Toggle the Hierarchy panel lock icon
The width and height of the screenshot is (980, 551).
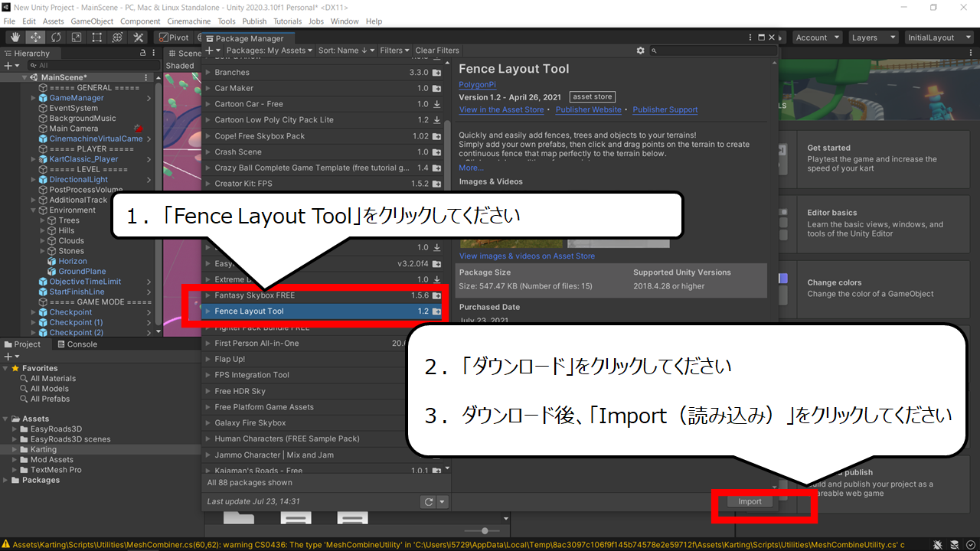pyautogui.click(x=142, y=53)
